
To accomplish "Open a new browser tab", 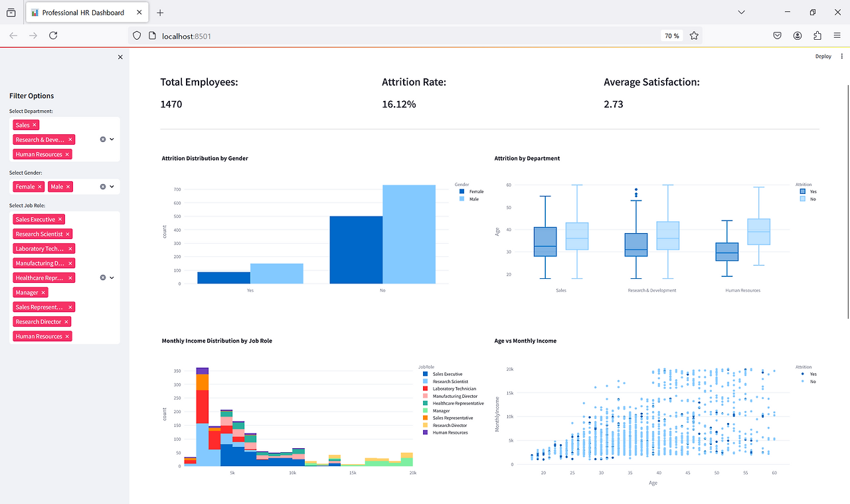I will 160,13.
